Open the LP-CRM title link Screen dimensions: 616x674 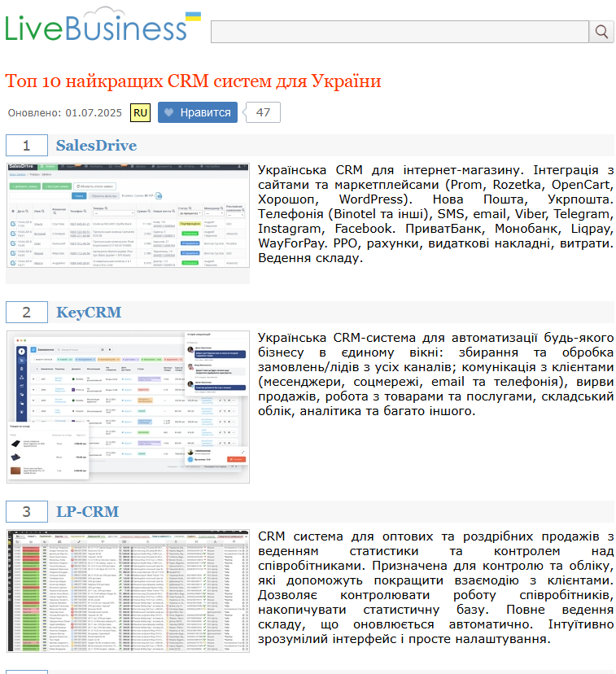pyautogui.click(x=88, y=511)
